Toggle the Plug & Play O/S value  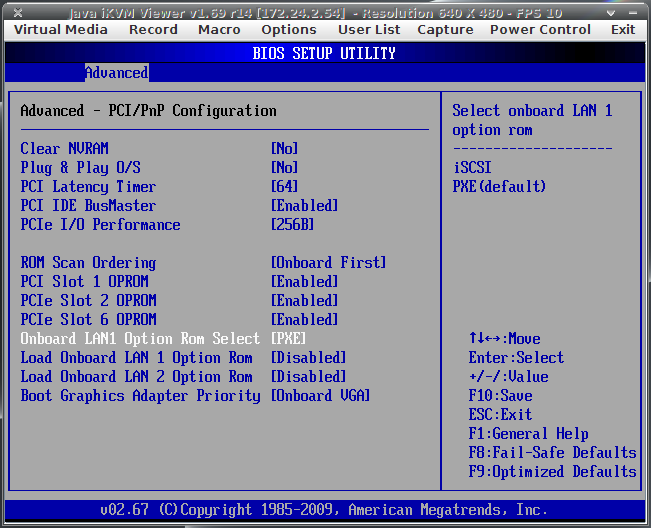285,167
